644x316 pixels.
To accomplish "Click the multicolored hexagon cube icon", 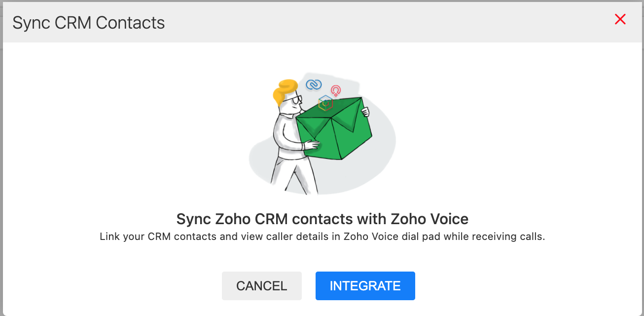I will click(325, 103).
